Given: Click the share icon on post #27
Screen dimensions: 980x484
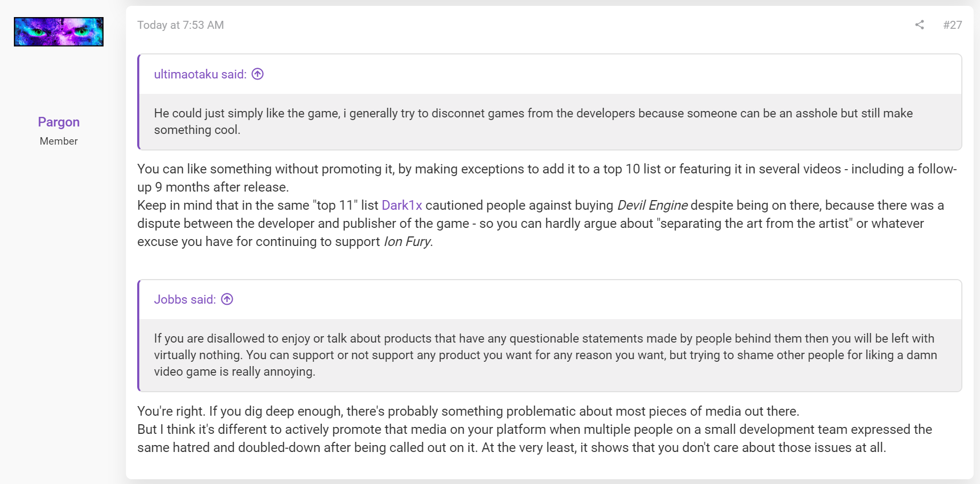Looking at the screenshot, I should pyautogui.click(x=919, y=25).
